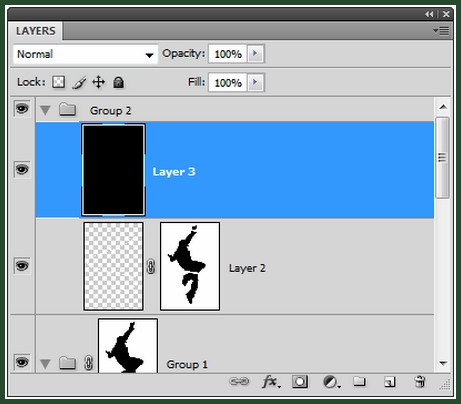Viewport: 461px width, 404px height.
Task: Hide Layer 3 using its eye icon
Action: pos(22,170)
